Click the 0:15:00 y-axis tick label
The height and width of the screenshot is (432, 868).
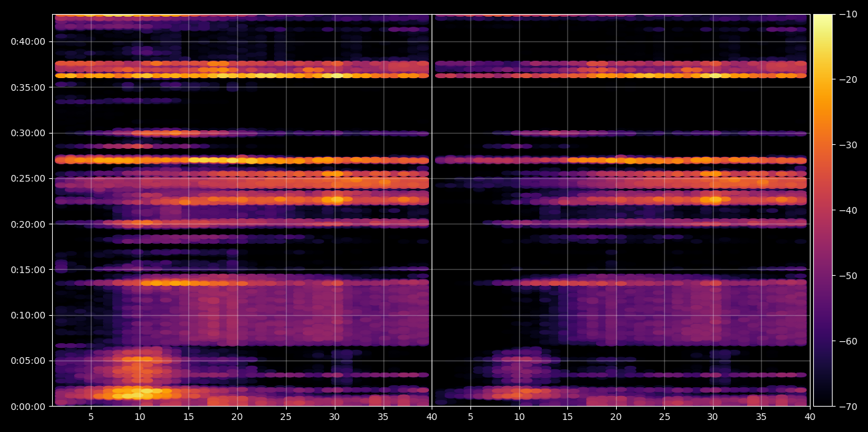27,270
